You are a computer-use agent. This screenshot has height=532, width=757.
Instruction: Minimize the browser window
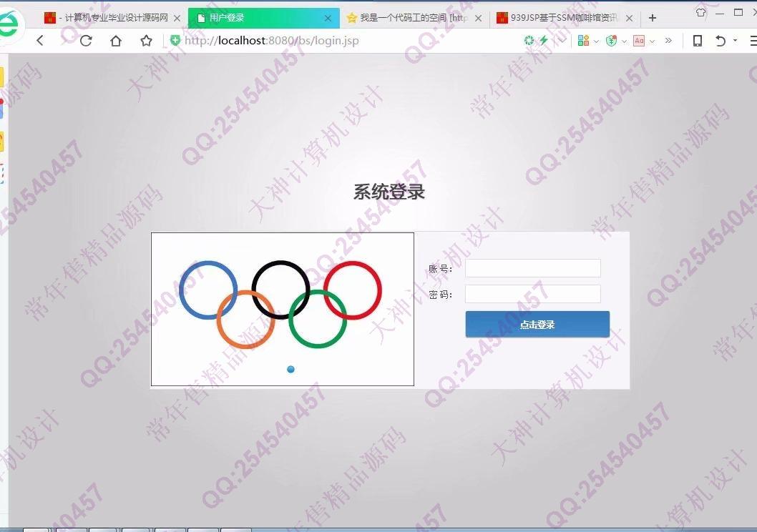[x=719, y=14]
